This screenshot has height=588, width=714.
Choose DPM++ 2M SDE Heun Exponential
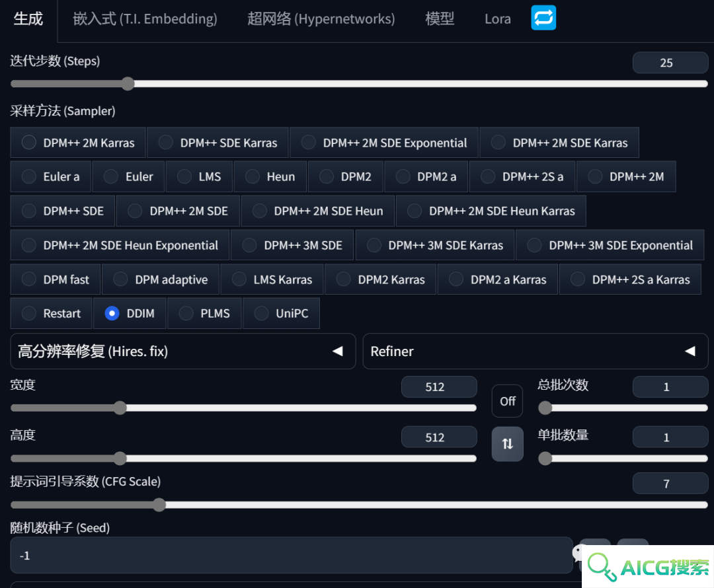coord(120,245)
